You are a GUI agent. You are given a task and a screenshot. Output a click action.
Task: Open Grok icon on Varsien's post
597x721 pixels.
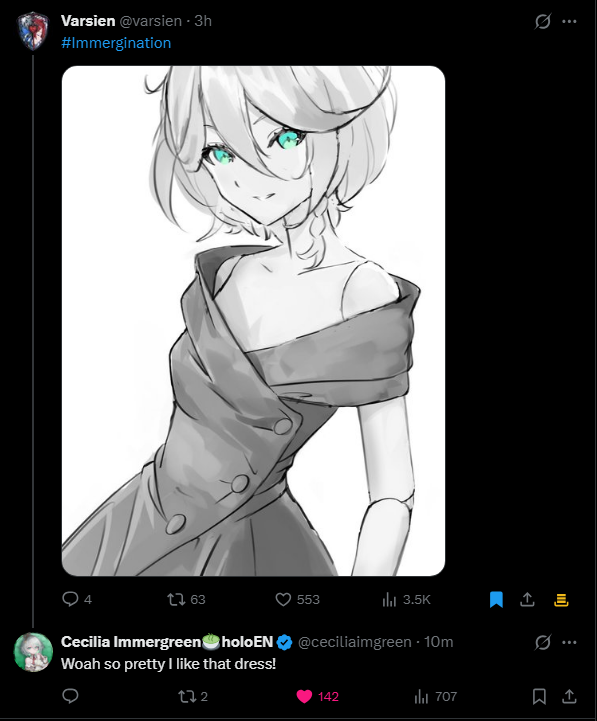543,21
